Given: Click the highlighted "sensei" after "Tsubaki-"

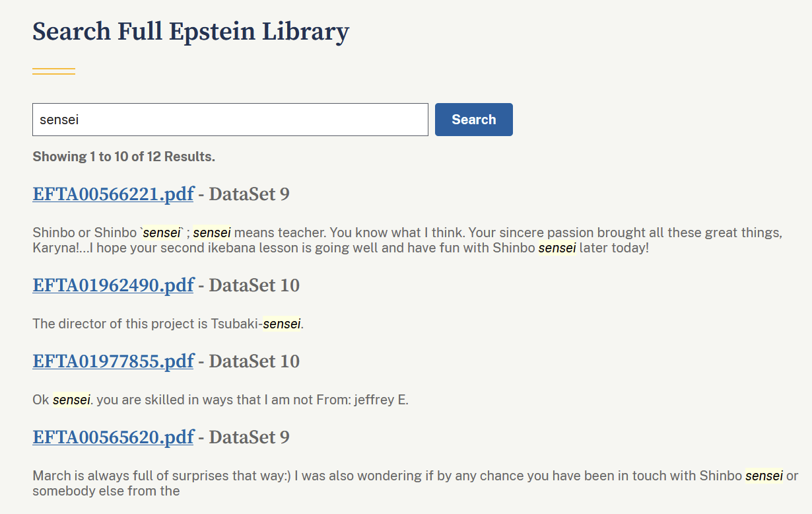Looking at the screenshot, I should pyautogui.click(x=282, y=324).
